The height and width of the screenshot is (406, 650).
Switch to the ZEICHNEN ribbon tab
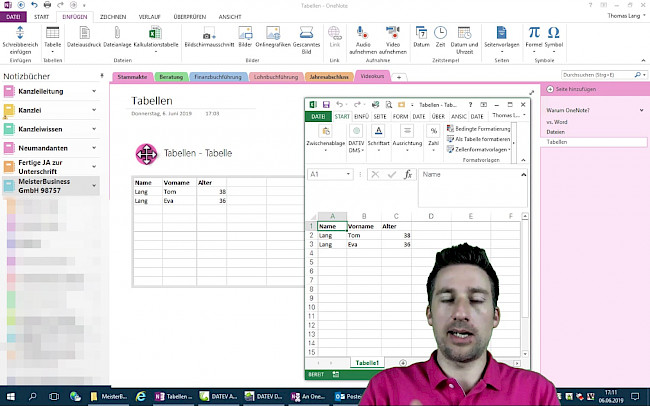pos(113,17)
